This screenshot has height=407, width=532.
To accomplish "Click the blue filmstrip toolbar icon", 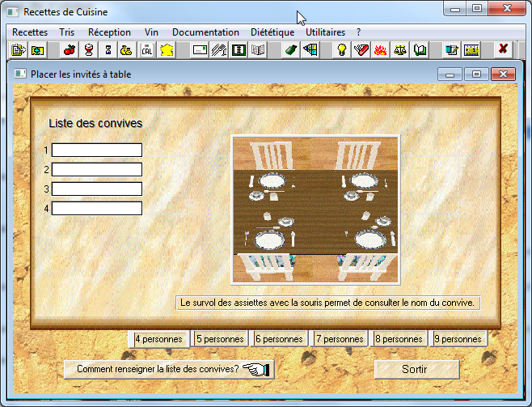I will (x=471, y=50).
